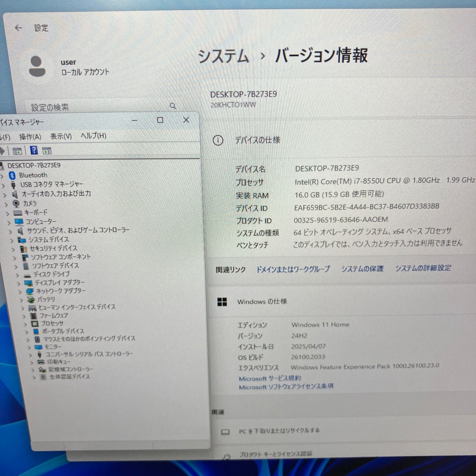Screen dimensions: 476x476
Task: Click the 設定の検索 search field
Action: (103, 107)
